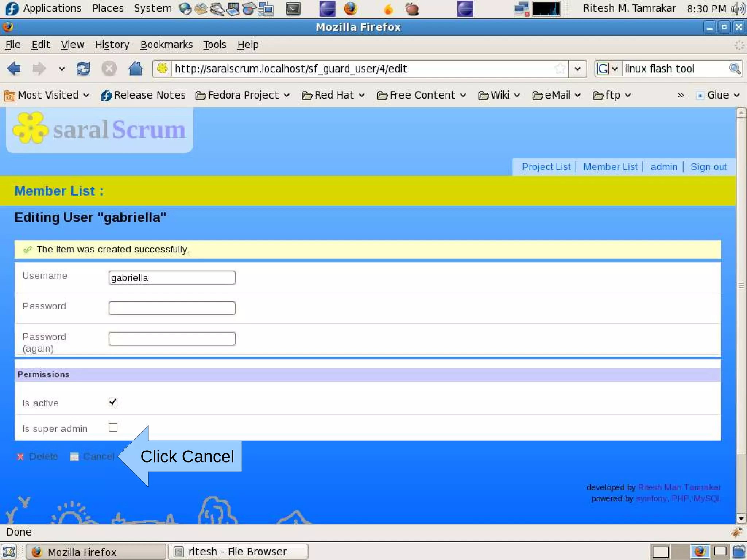
Task: Click the symfony link in footer
Action: (x=651, y=498)
